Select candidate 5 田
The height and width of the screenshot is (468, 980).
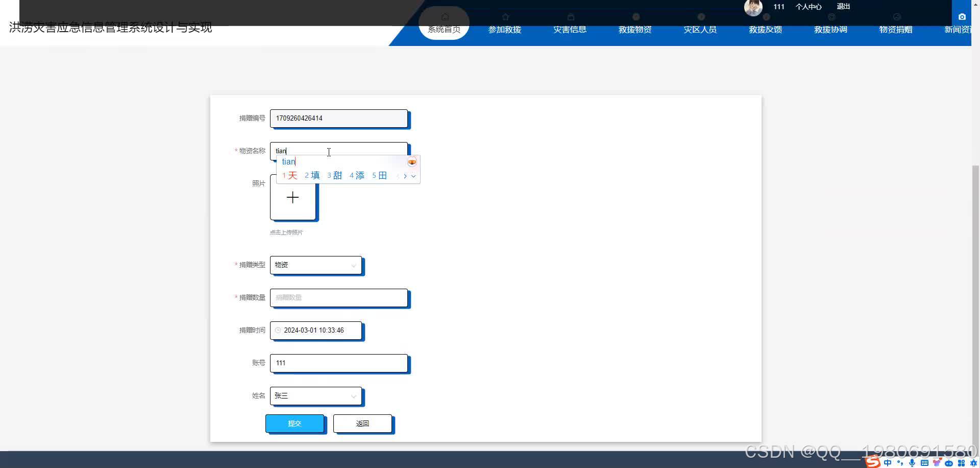pyautogui.click(x=380, y=176)
